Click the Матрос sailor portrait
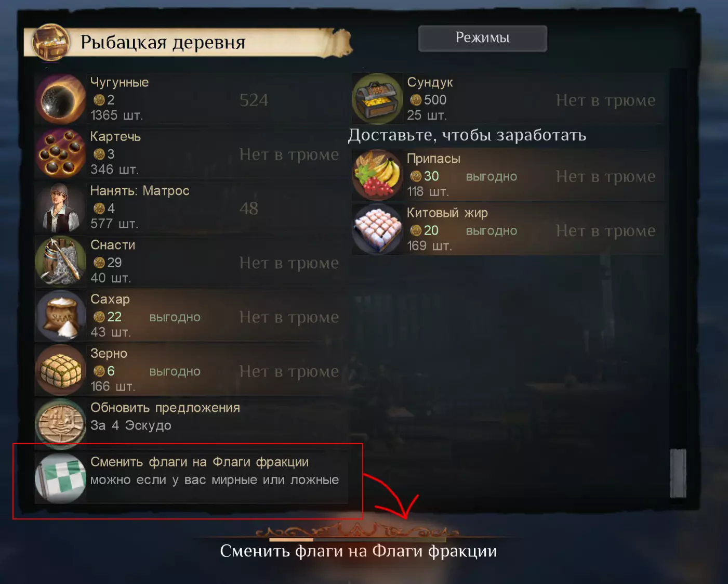 click(61, 207)
